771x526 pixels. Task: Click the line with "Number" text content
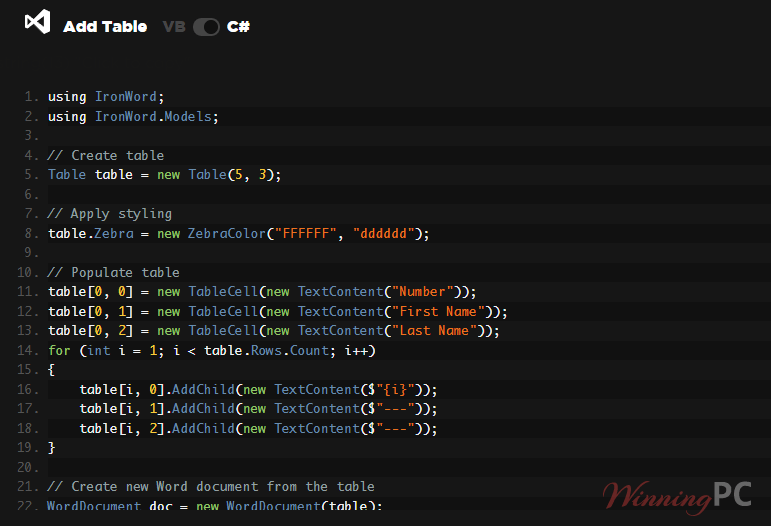262,292
